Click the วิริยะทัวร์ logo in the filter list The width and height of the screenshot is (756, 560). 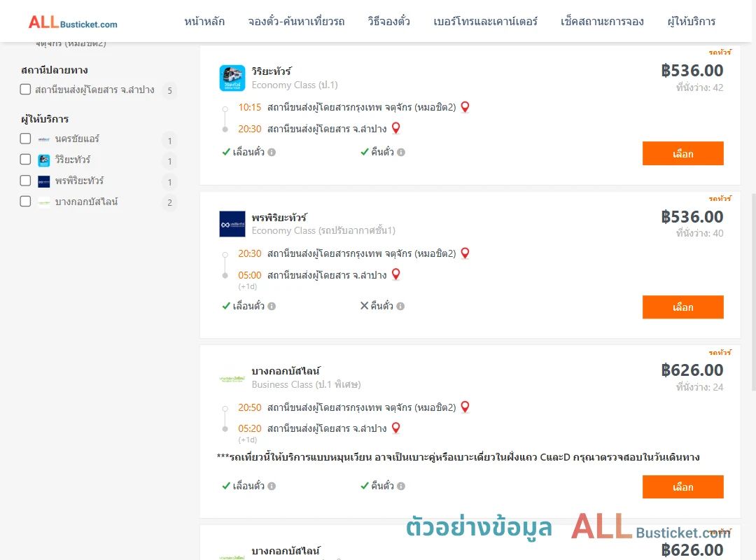(x=44, y=160)
